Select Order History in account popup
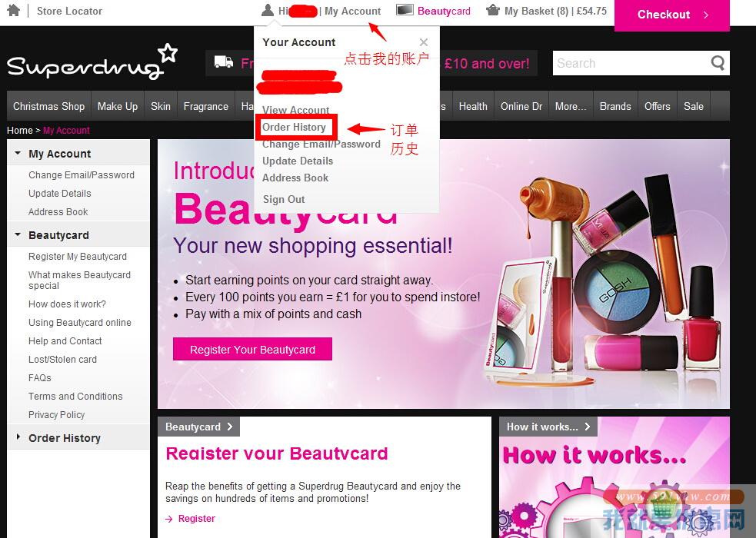 point(294,127)
